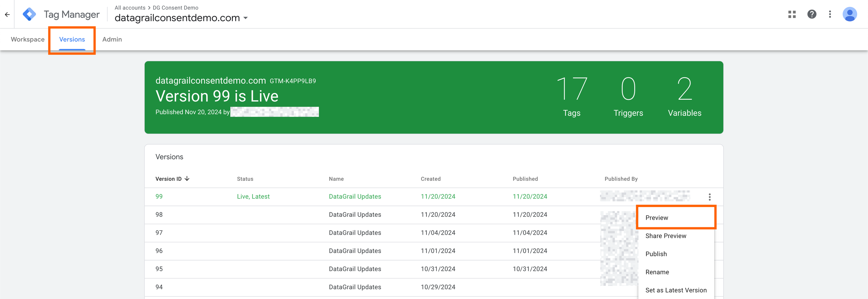Click the Published By column header
Screen dimensions: 868x299
[621, 179]
